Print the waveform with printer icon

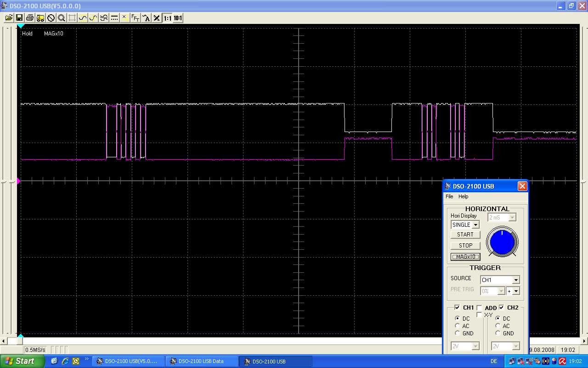pos(30,18)
